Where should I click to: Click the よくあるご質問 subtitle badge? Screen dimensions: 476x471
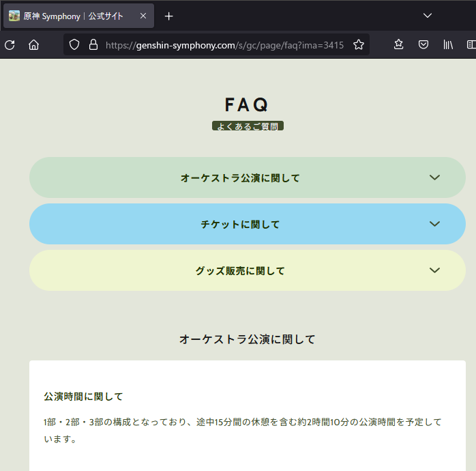(x=248, y=126)
